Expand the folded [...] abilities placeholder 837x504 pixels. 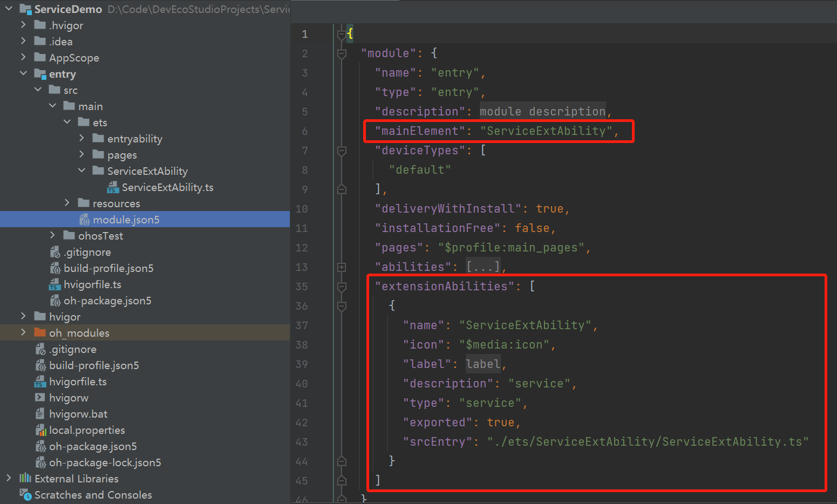pyautogui.click(x=484, y=267)
